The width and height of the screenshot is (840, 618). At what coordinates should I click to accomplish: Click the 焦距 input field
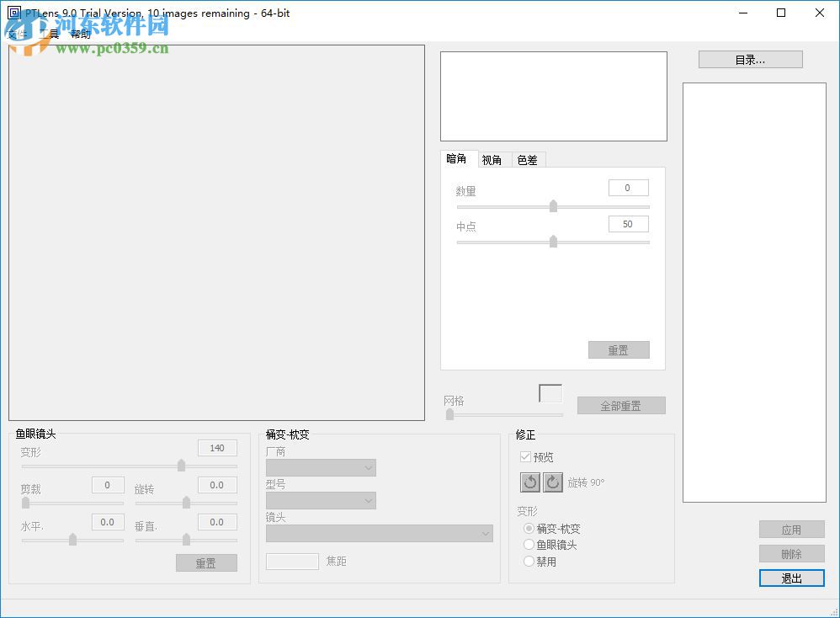click(292, 562)
